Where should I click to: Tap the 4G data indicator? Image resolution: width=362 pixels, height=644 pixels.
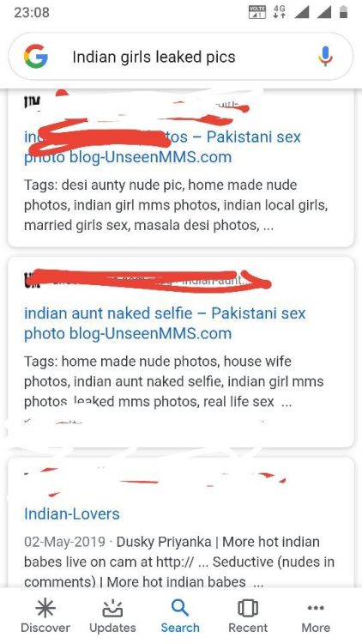coord(280,12)
